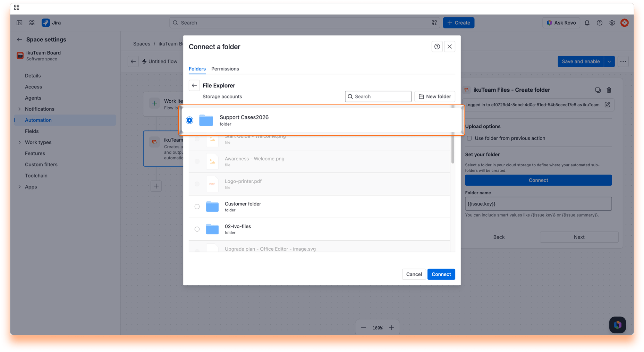Click the New folder button
644x352 pixels.
click(x=435, y=97)
